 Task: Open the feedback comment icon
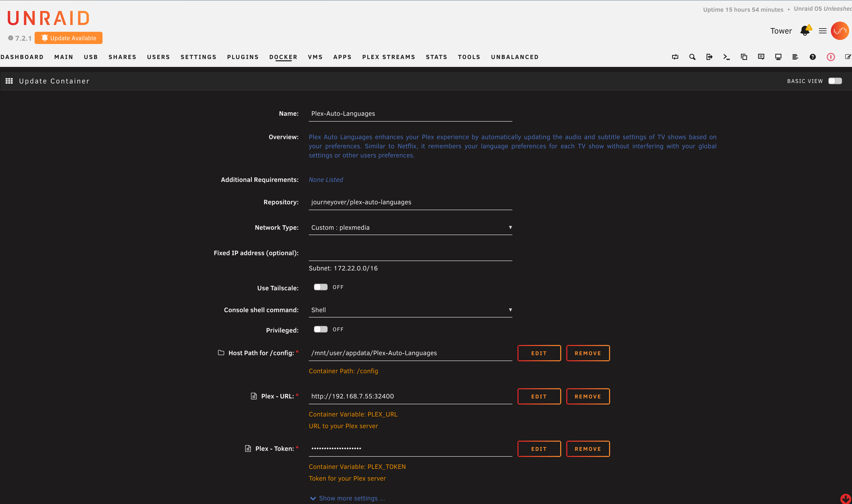[x=761, y=57]
